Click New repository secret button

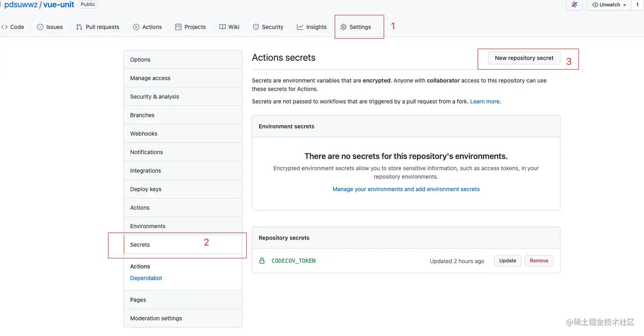coord(524,58)
